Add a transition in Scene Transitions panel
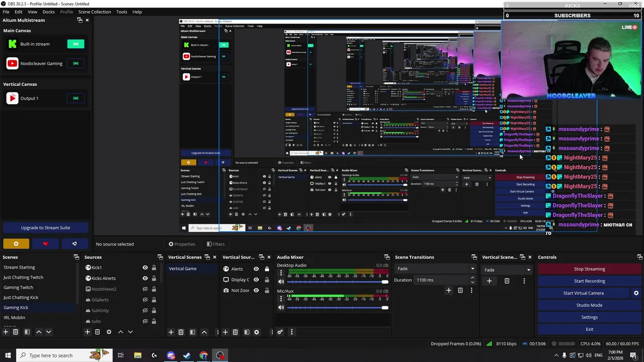The image size is (644, 362). (448, 290)
